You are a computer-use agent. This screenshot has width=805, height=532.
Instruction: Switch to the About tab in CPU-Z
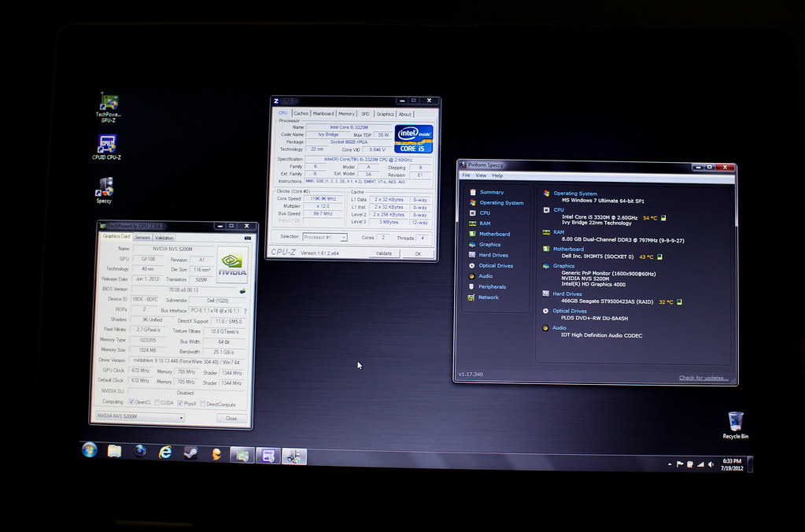(x=405, y=114)
